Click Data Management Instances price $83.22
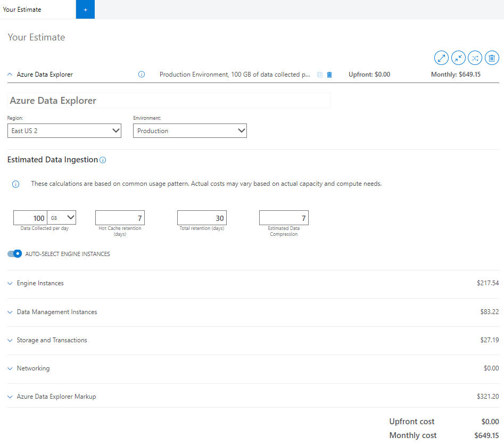 [x=490, y=311]
